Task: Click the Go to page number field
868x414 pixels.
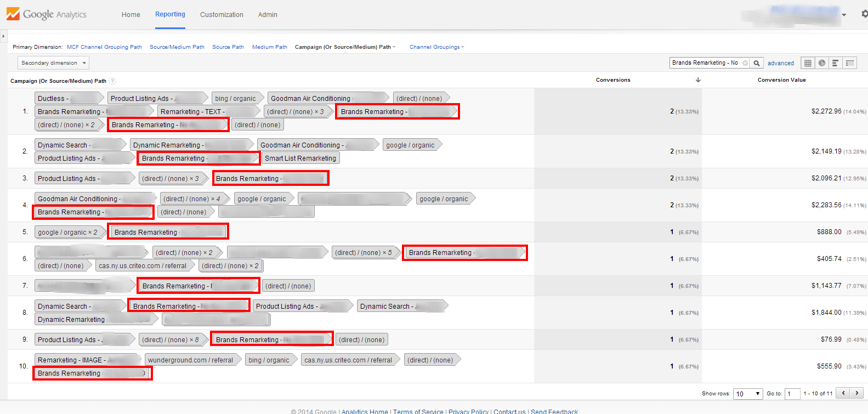Action: point(792,394)
